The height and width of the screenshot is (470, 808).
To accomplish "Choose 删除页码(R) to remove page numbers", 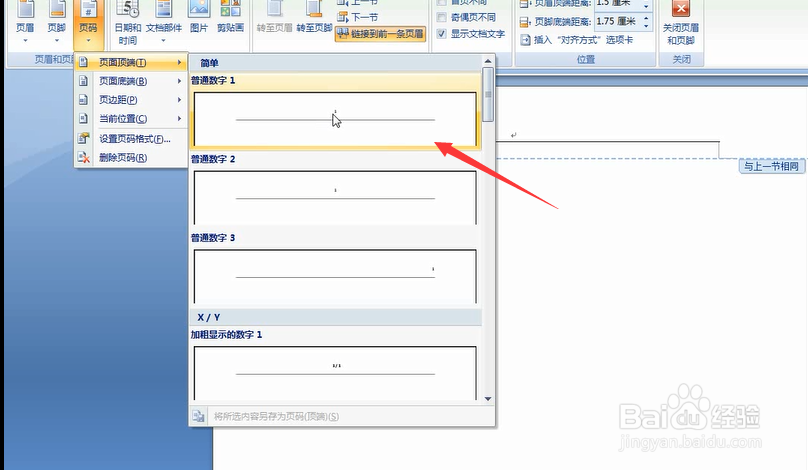I will pos(131,157).
